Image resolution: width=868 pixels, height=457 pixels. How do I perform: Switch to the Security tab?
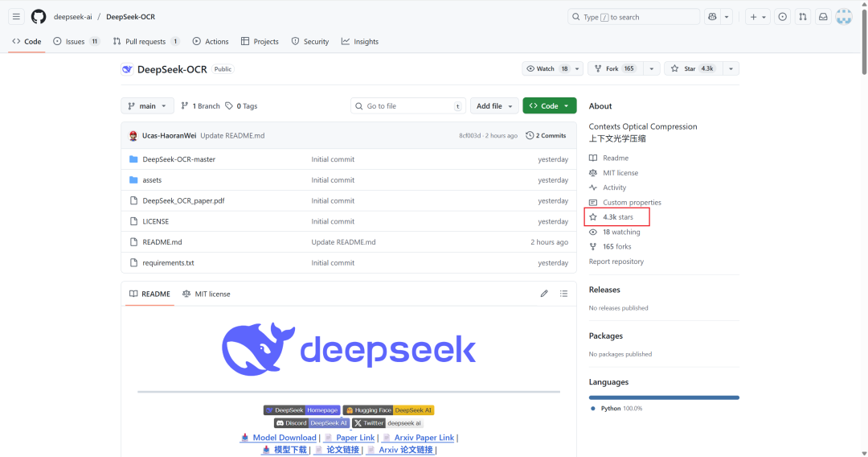[310, 42]
